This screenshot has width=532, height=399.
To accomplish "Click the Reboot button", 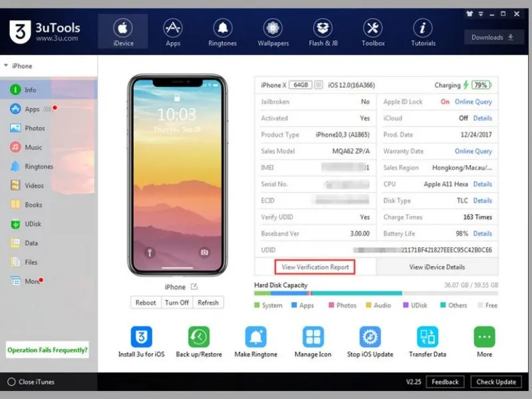I will [146, 303].
